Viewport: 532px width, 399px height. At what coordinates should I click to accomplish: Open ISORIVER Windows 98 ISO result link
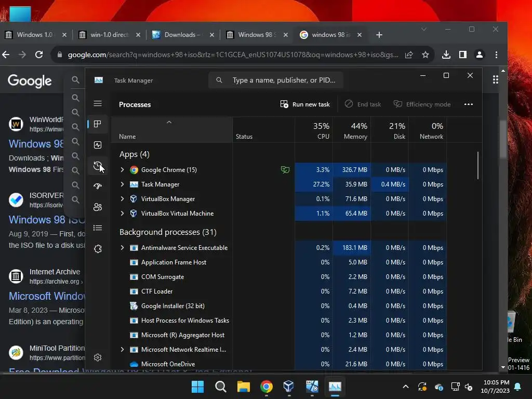click(47, 220)
